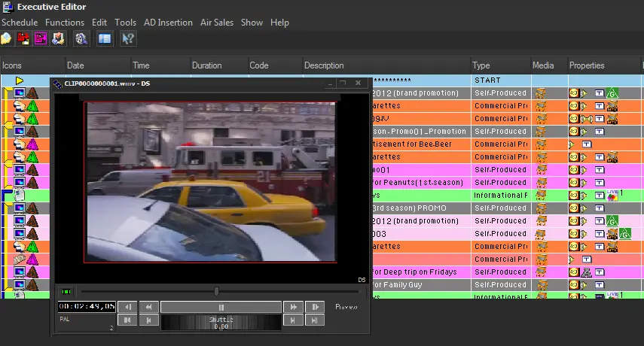The image size is (644, 346).
Task: Click the Shuttle speed control bar
Action: tap(221, 321)
